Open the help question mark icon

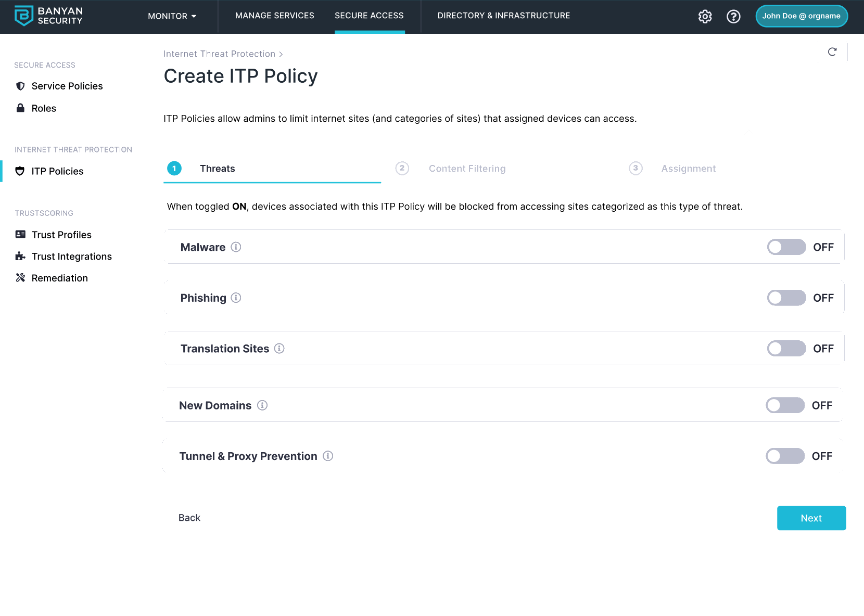(733, 17)
